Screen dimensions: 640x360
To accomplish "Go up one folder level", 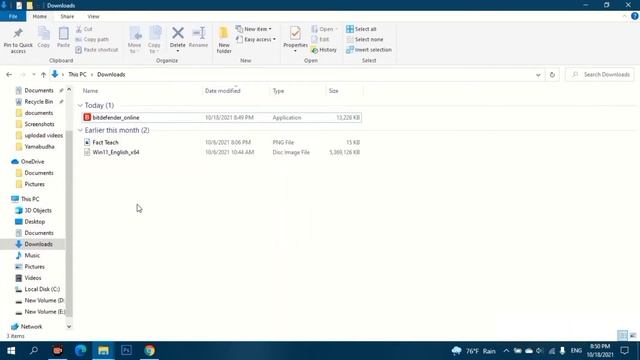I will coord(43,75).
